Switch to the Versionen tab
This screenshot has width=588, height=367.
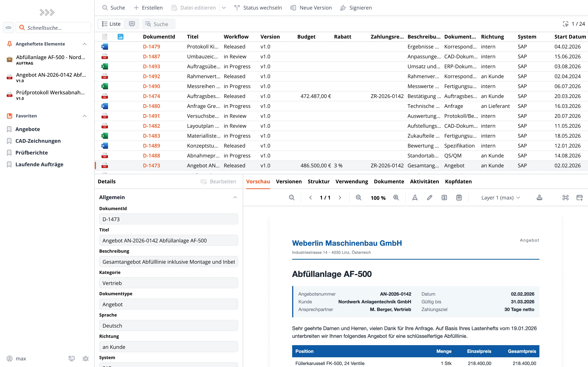point(289,181)
